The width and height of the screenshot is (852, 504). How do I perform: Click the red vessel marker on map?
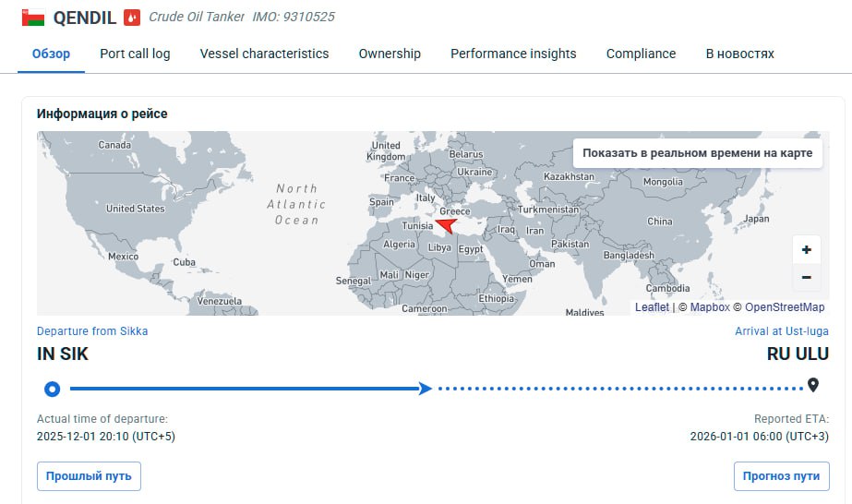446,224
